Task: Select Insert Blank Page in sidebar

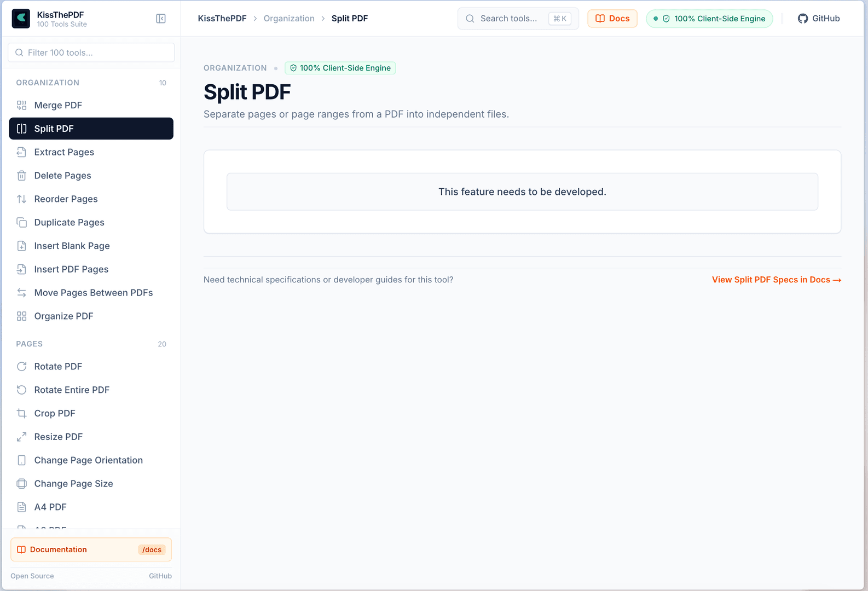Action: [91, 246]
